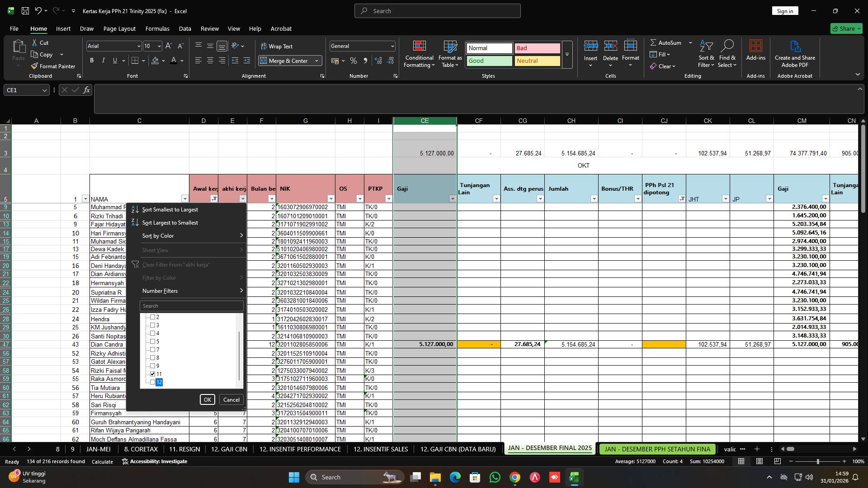Check the 12 filter value
868x488 pixels.
(153, 382)
